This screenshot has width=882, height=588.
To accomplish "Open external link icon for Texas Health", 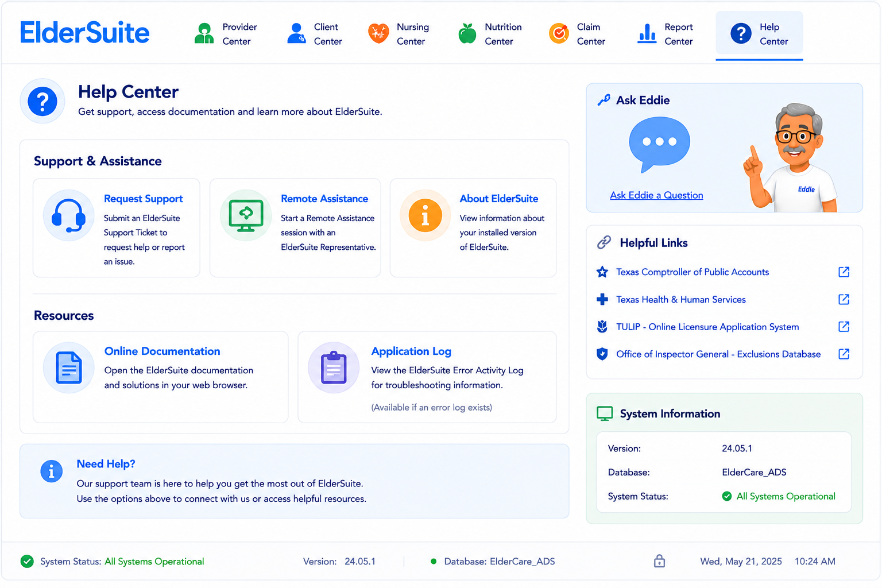I will (x=844, y=299).
